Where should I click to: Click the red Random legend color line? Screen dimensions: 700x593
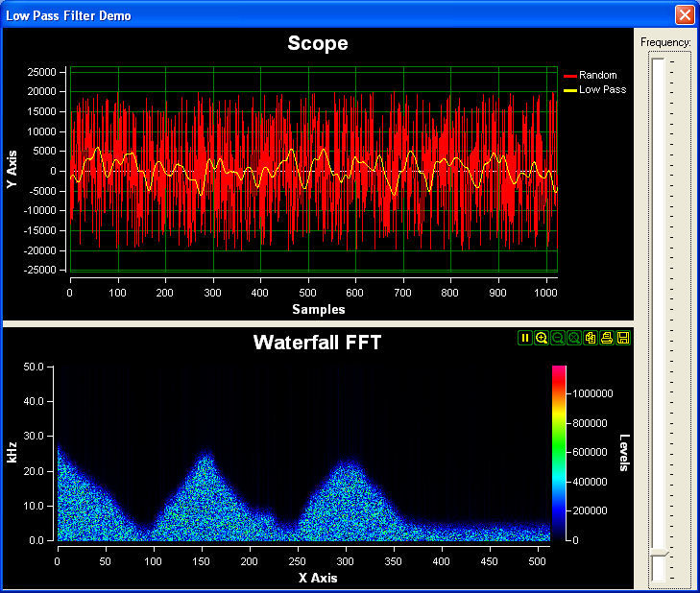point(569,75)
